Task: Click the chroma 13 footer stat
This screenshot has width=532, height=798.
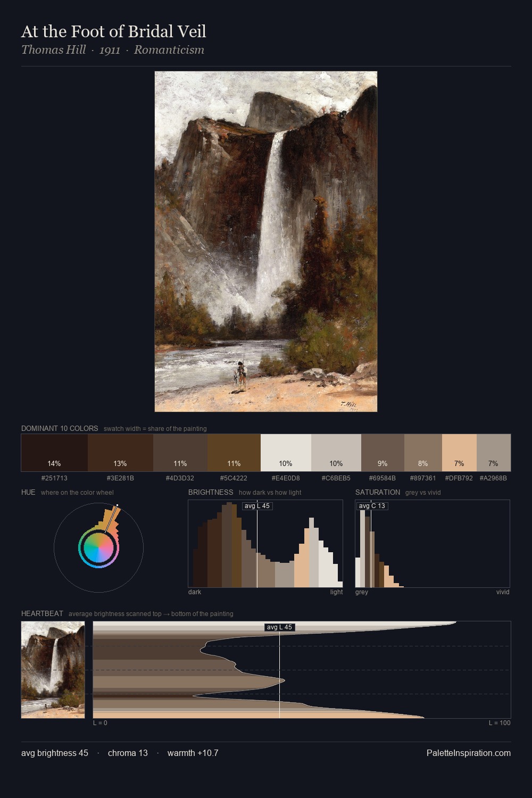Action: pos(128,753)
